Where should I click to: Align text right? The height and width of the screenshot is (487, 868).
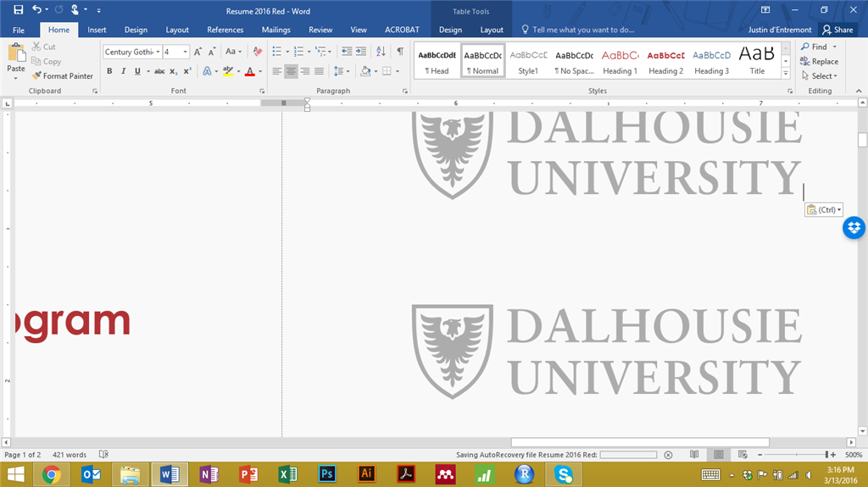(305, 71)
